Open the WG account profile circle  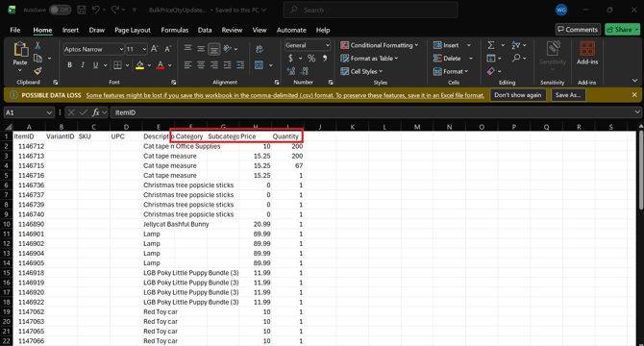[561, 10]
